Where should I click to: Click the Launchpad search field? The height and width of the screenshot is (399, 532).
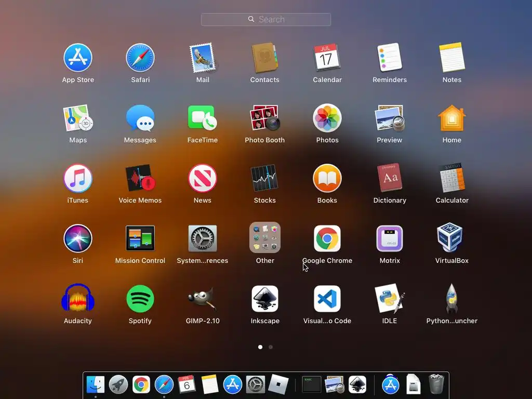pos(265,19)
